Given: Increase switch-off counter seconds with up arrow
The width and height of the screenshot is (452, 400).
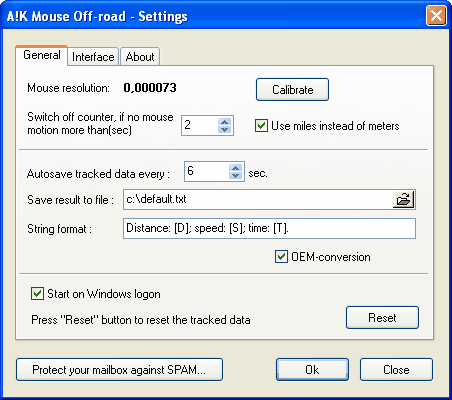Looking at the screenshot, I should coord(225,122).
